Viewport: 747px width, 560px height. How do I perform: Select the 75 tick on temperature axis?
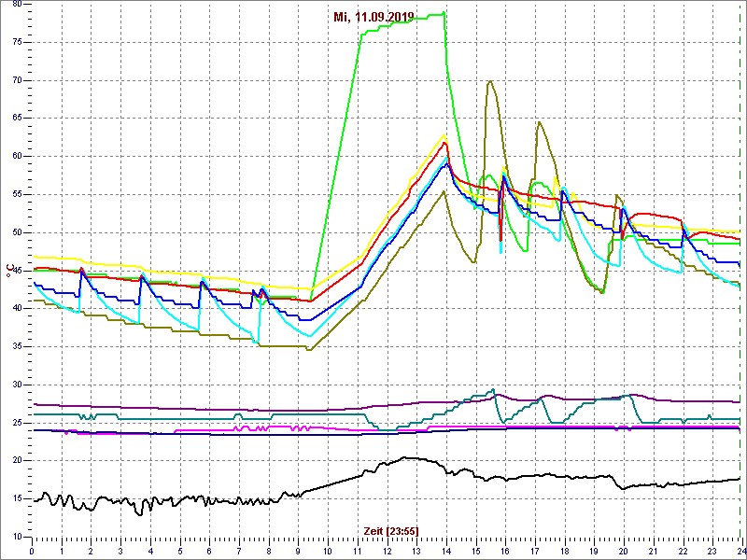[x=17, y=42]
